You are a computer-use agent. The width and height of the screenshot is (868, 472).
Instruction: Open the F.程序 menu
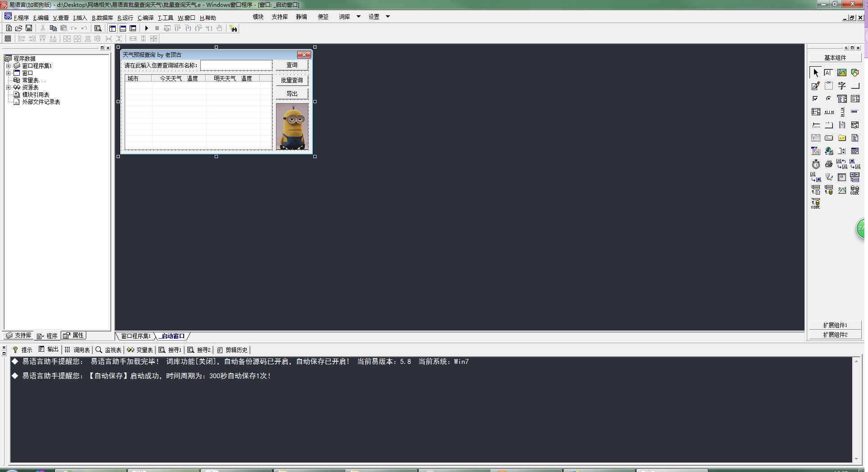coord(21,18)
